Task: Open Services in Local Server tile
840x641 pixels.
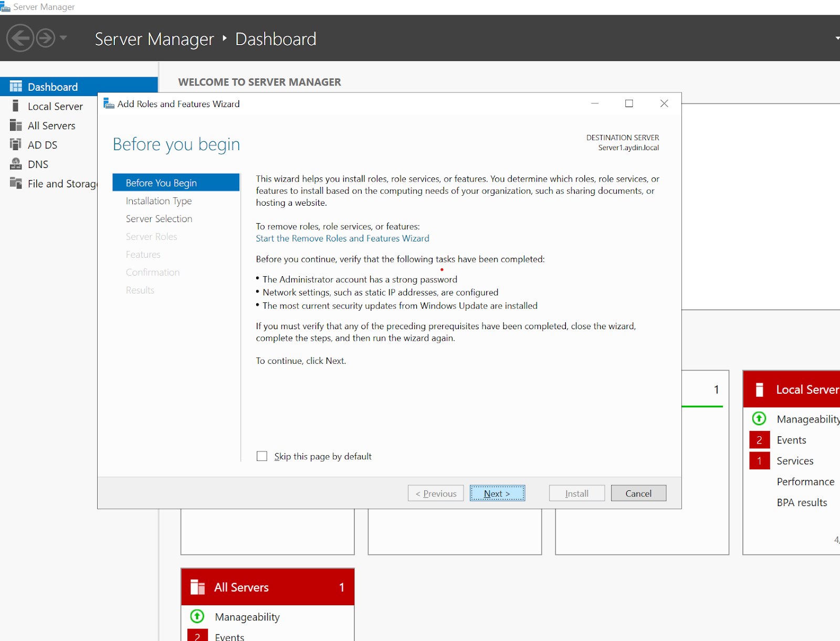Action: [795, 461]
